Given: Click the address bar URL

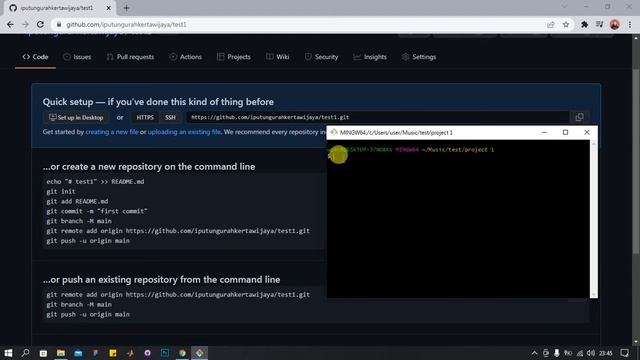Looking at the screenshot, I should 126,24.
